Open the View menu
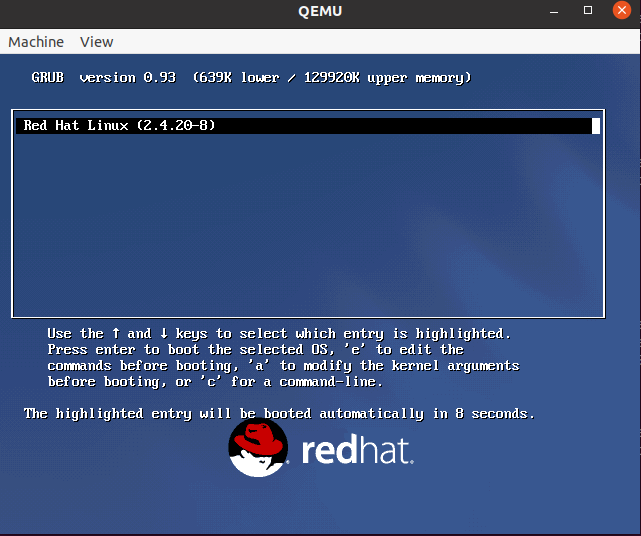Viewport: 641px width, 536px height. 96,42
